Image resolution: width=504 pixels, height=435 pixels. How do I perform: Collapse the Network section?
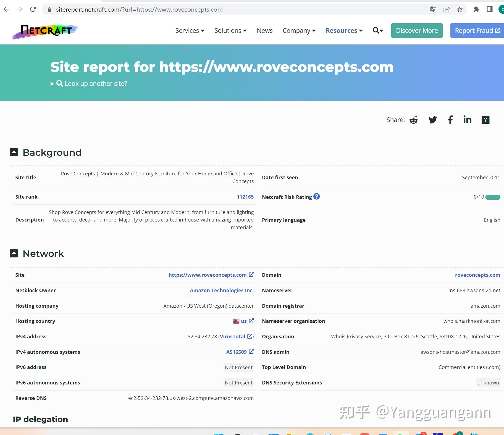[x=14, y=254]
